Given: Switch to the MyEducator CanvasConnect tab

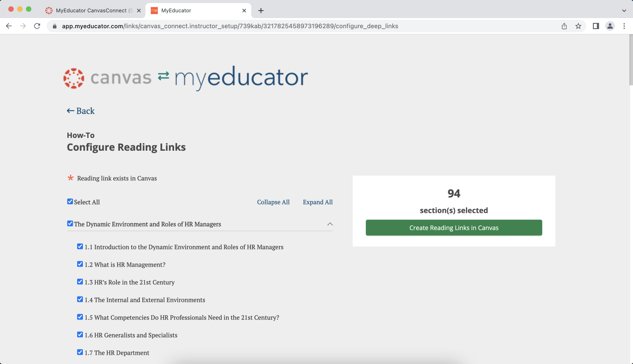Looking at the screenshot, I should tap(93, 10).
